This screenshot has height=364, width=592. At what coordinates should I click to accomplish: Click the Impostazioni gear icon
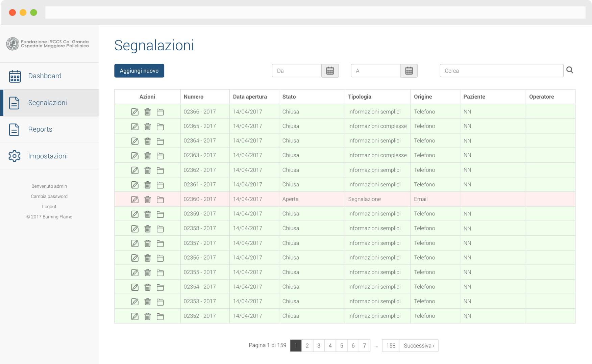(x=15, y=156)
